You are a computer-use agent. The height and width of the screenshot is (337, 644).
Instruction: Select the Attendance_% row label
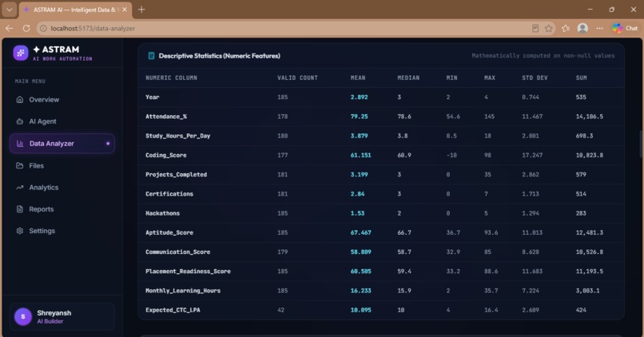166,117
